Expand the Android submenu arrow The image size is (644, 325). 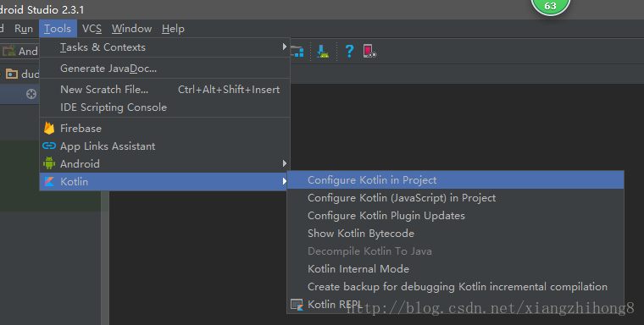coord(284,163)
